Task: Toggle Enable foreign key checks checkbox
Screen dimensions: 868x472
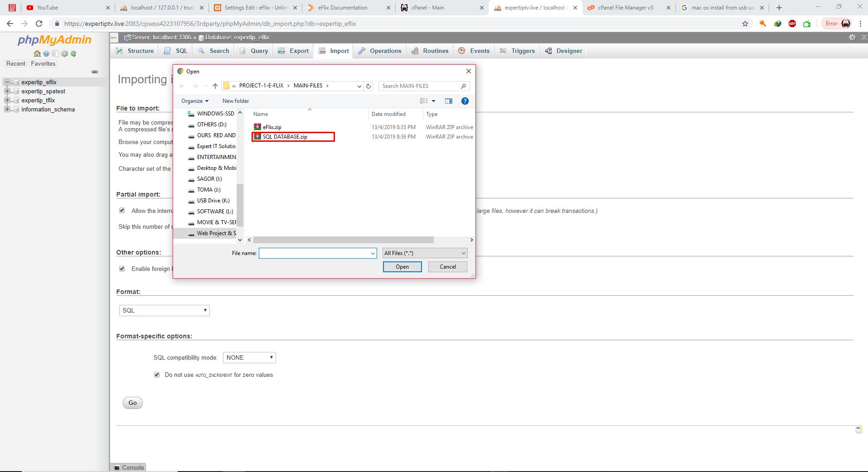Action: click(122, 269)
